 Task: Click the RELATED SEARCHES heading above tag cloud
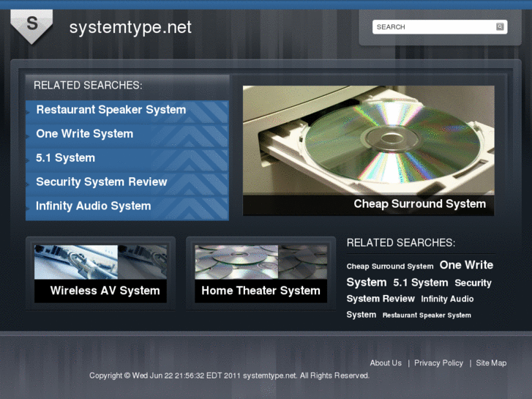(401, 243)
